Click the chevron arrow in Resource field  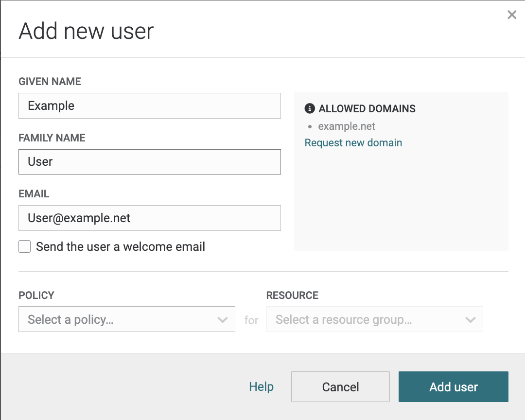(x=470, y=319)
